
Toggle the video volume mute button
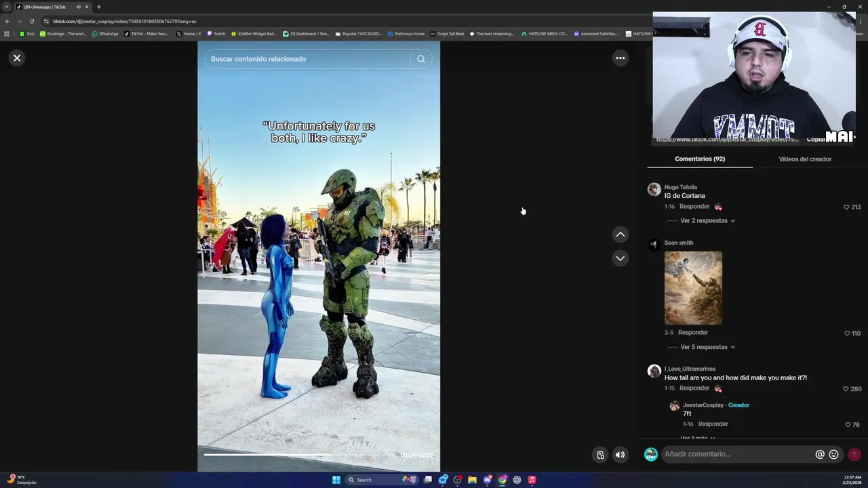pyautogui.click(x=620, y=455)
